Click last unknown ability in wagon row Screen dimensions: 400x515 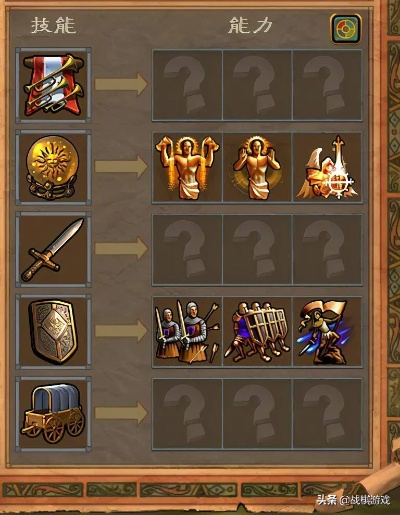pyautogui.click(x=327, y=414)
